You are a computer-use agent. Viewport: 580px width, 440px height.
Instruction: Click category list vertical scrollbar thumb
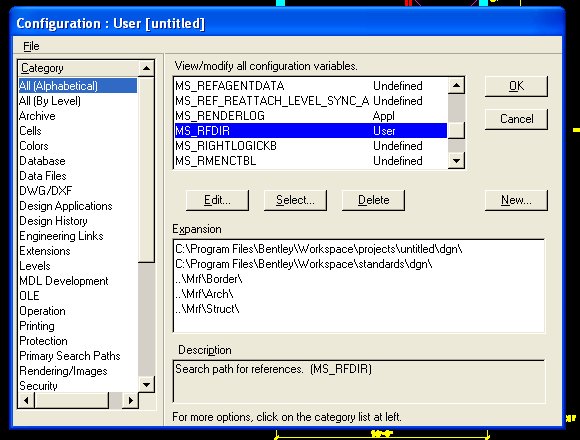tap(146, 170)
